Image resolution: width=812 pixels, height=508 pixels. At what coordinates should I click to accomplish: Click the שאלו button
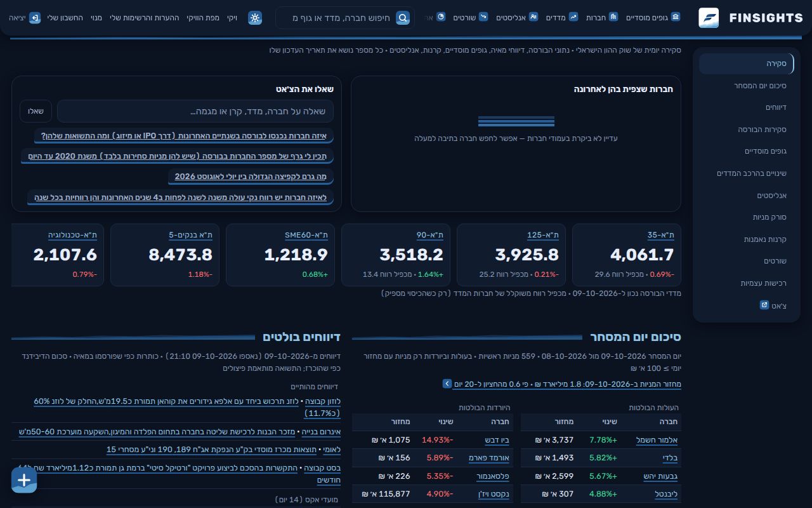[36, 111]
